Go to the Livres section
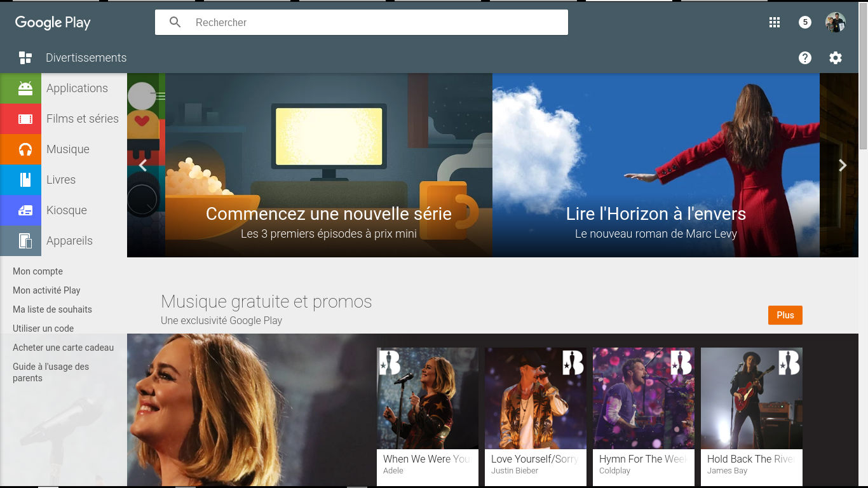Viewport: 868px width, 488px height. click(61, 180)
